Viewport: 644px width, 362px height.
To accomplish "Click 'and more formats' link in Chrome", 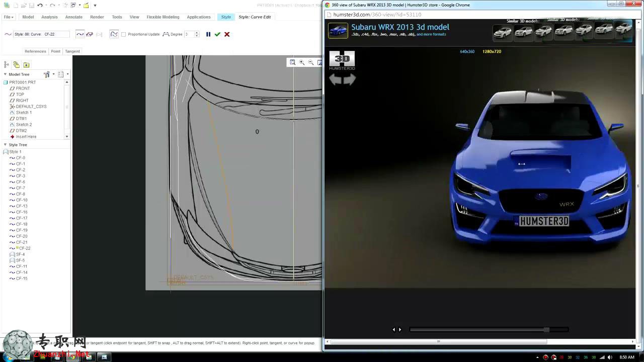I will click(x=431, y=34).
